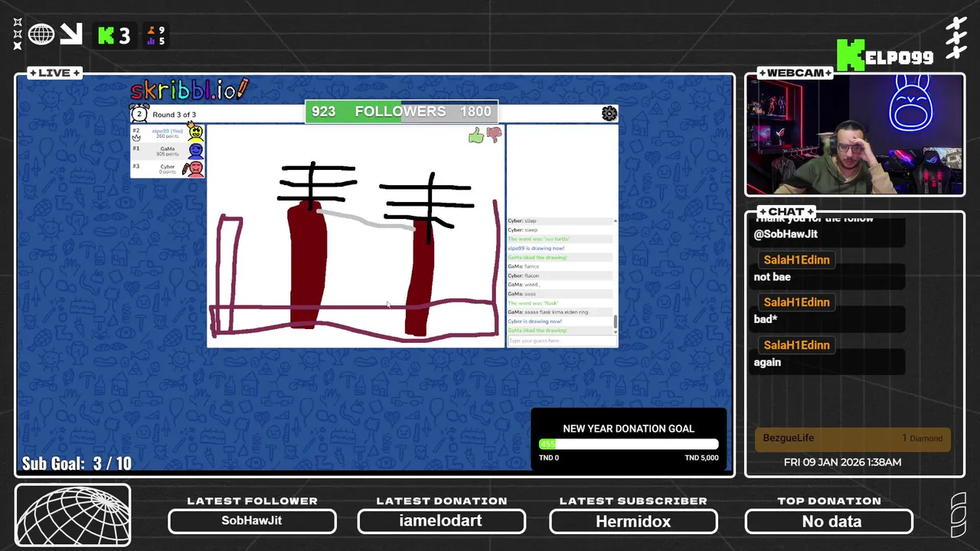980x551 pixels.
Task: Click the New Year donation goal progress bar
Action: [x=629, y=444]
